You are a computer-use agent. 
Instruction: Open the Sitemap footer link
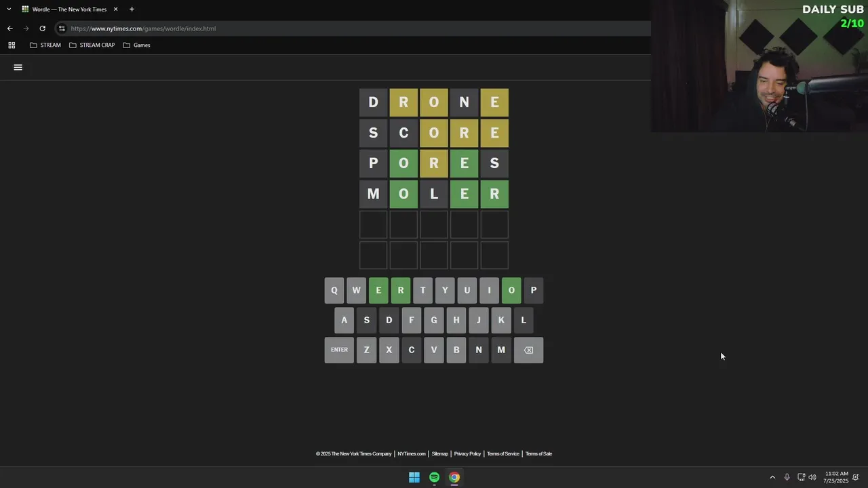(x=440, y=453)
